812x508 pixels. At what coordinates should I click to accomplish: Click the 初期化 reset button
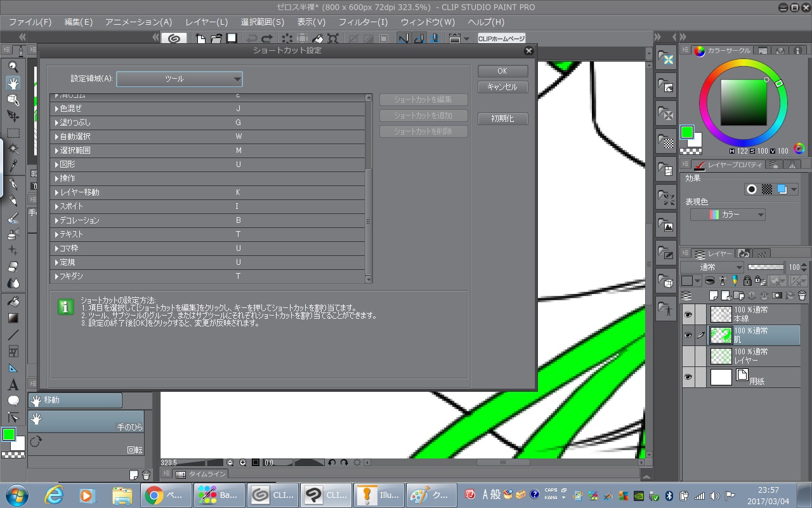[x=502, y=119]
